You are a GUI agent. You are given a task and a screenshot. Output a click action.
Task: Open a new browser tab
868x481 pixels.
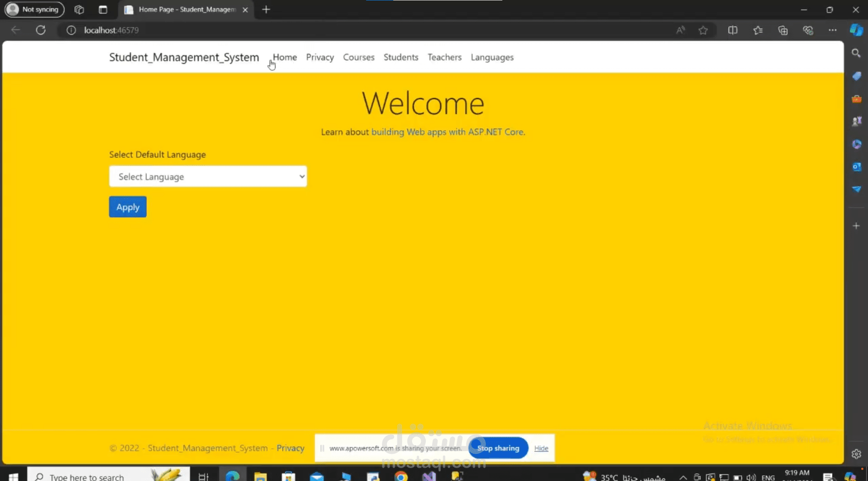point(266,10)
